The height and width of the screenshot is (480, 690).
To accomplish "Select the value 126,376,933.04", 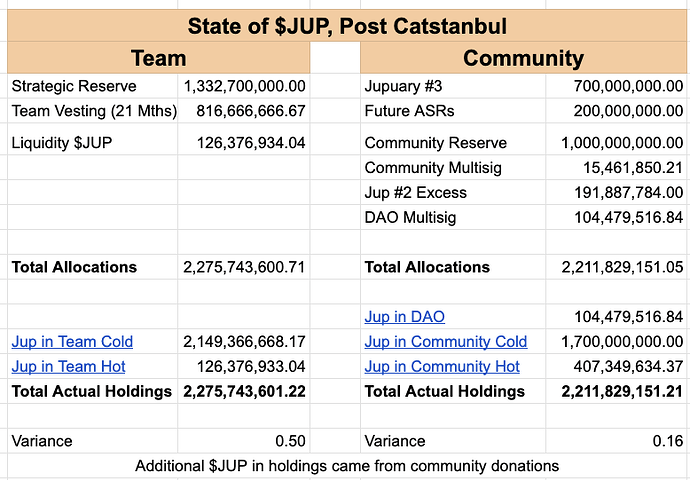I will 251,366.
